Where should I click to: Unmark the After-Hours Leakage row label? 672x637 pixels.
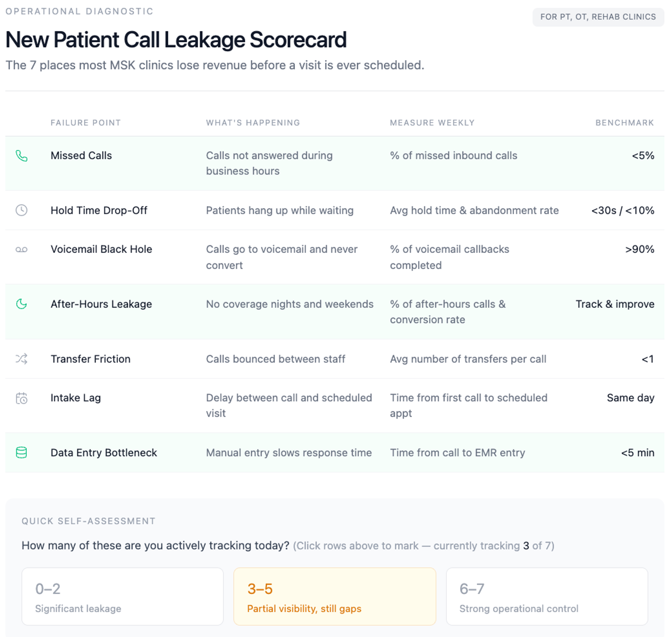point(101,304)
